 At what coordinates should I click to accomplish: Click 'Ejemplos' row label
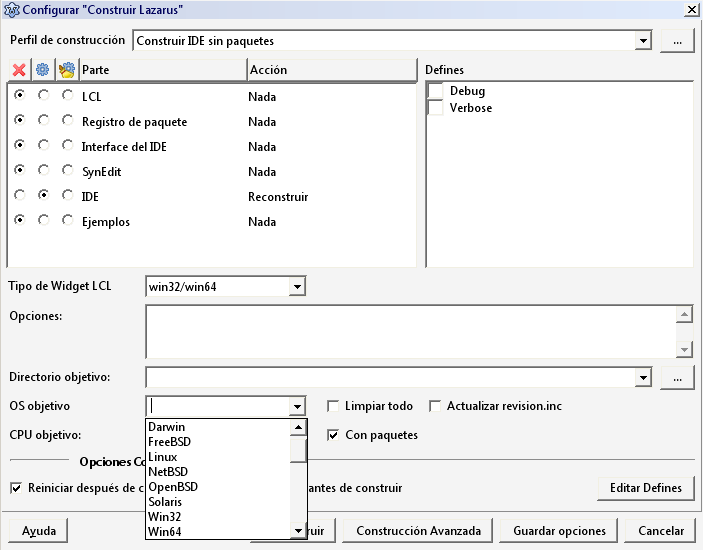(x=106, y=222)
